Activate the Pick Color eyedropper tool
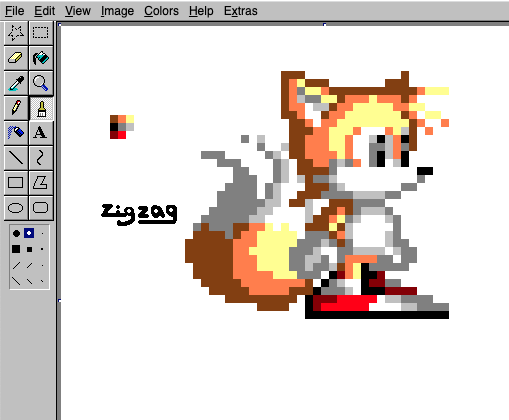 pyautogui.click(x=16, y=83)
